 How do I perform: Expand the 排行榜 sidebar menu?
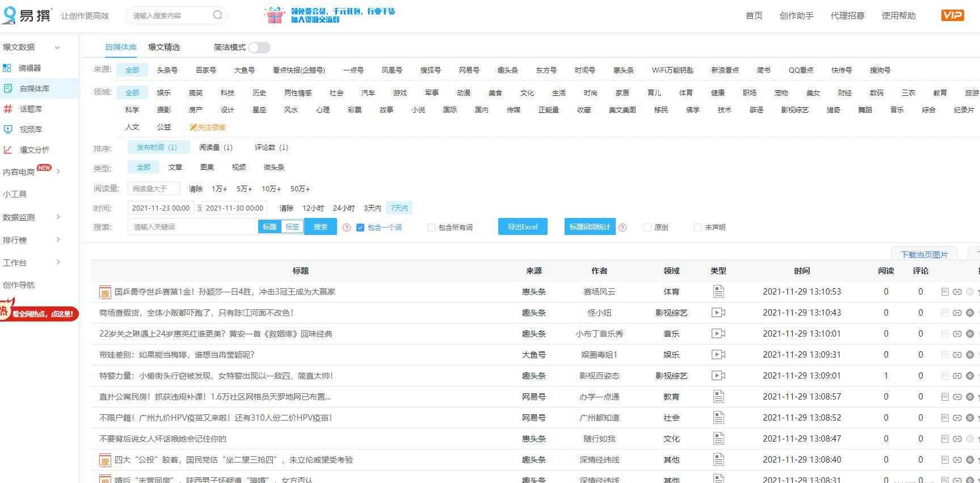point(58,240)
